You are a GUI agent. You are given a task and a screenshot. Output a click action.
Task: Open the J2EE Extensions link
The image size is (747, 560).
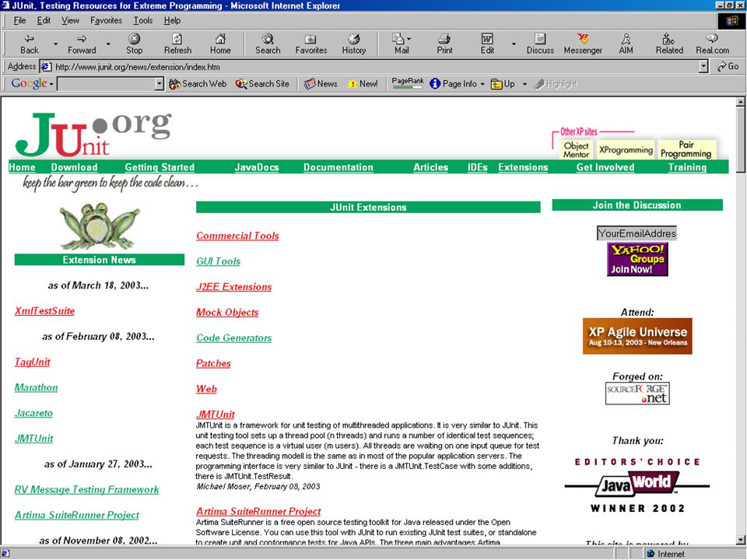[x=234, y=287]
